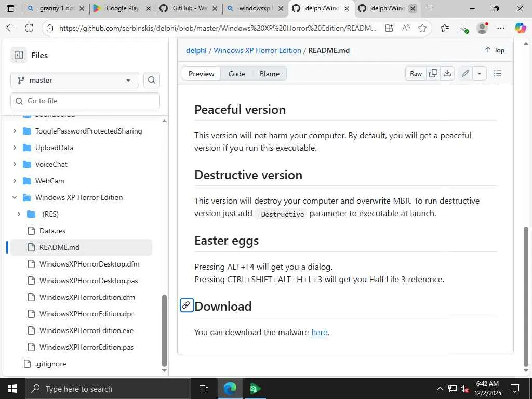Launch Copilot from the browser toolbar
Image resolution: width=532 pixels, height=399 pixels.
point(520,28)
